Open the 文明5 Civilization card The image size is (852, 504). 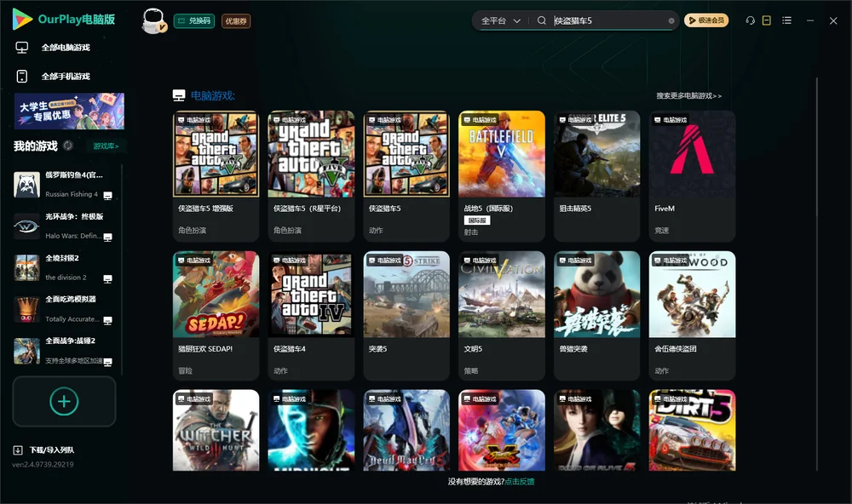coord(502,316)
